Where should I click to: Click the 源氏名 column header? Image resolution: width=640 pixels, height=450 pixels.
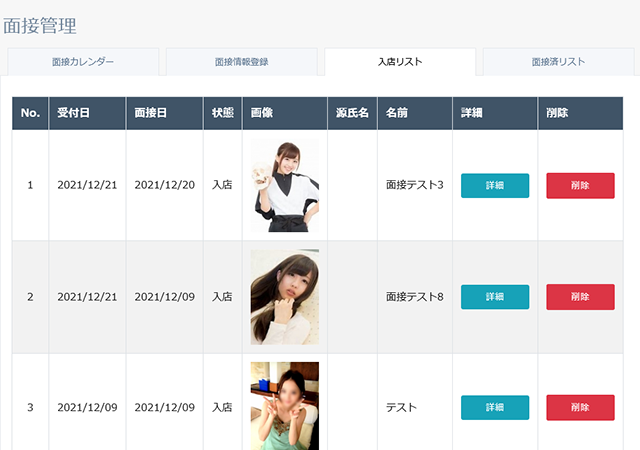352,113
